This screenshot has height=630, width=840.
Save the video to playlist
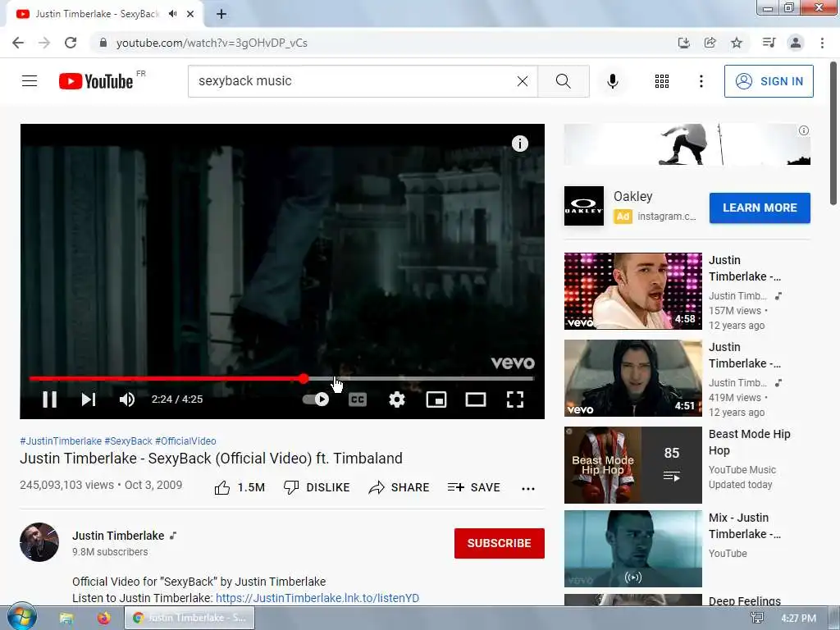coord(474,487)
